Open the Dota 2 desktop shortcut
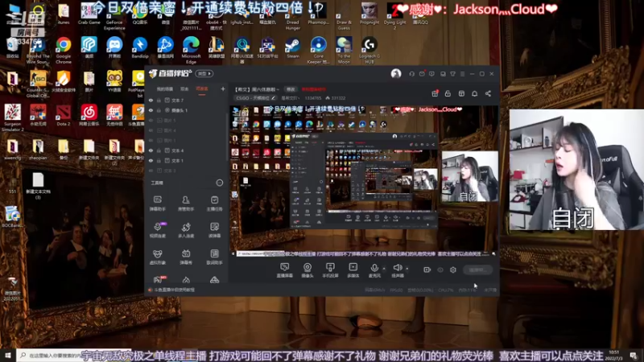This screenshot has height=362, width=644. [64, 115]
